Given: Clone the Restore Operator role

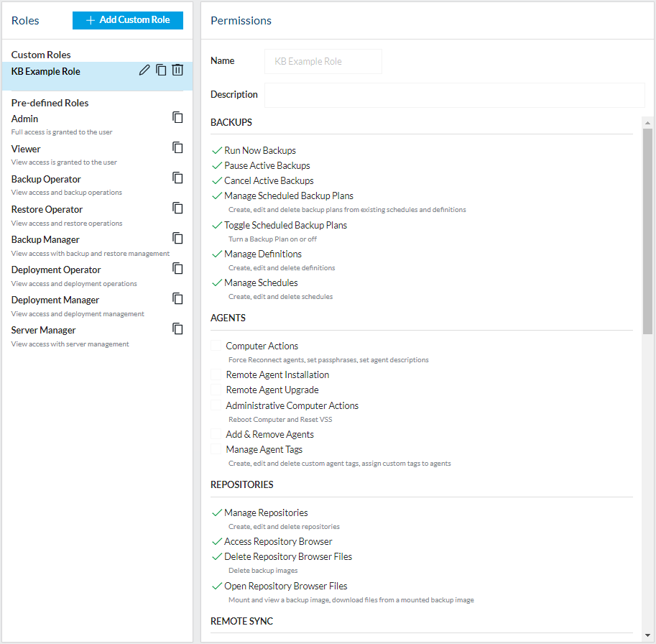Looking at the screenshot, I should point(177,208).
